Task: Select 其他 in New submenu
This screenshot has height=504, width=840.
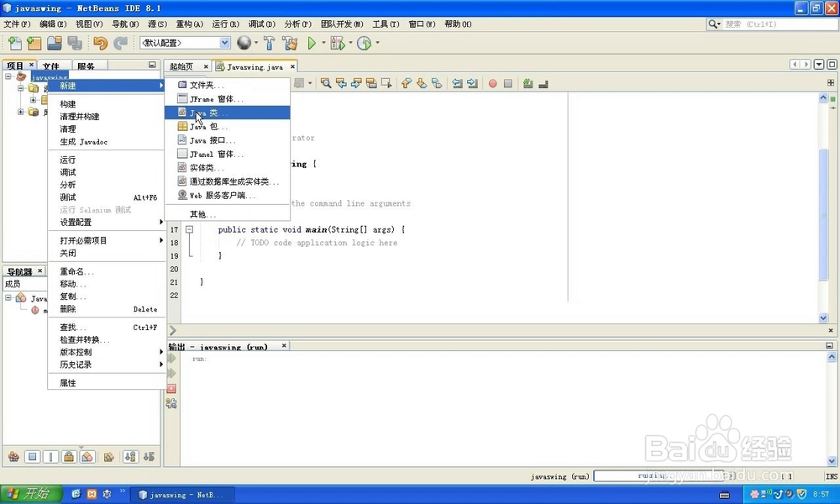Action: [227, 214]
